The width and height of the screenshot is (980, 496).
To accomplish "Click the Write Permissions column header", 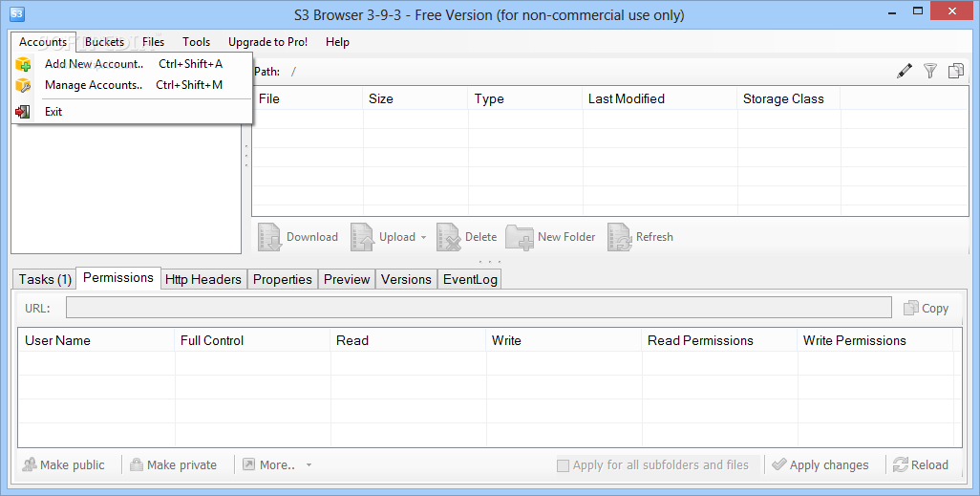I will (x=875, y=341).
